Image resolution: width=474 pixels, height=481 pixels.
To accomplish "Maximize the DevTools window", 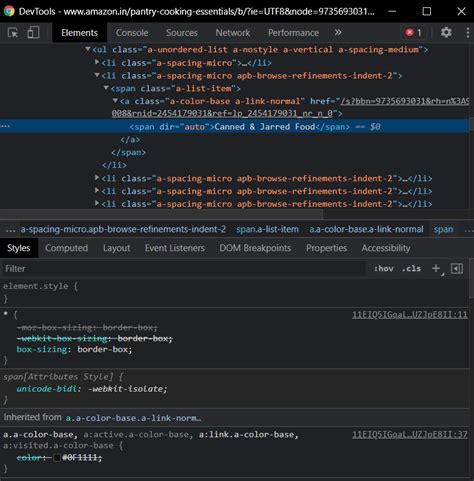I will click(427, 11).
